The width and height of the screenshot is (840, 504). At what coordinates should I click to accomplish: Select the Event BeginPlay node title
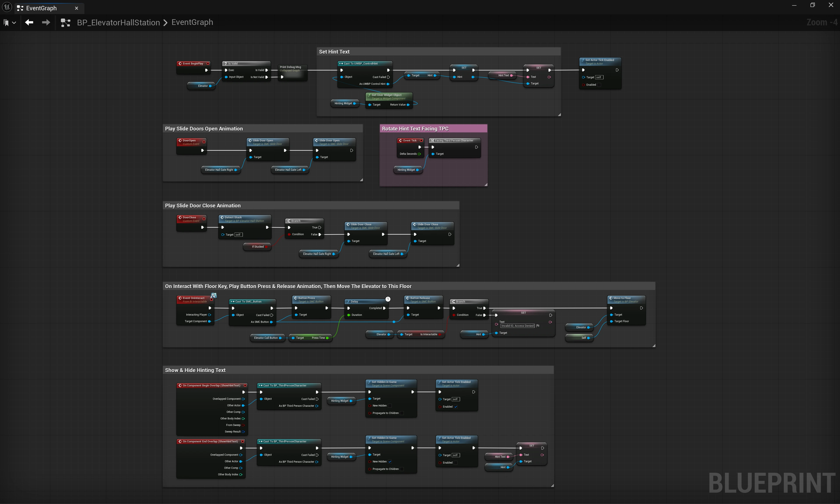click(193, 64)
